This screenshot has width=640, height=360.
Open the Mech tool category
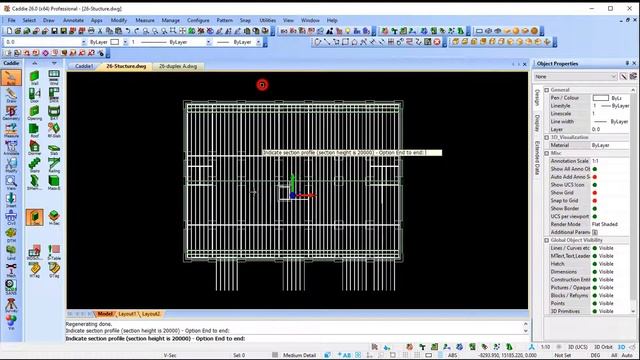point(11,270)
